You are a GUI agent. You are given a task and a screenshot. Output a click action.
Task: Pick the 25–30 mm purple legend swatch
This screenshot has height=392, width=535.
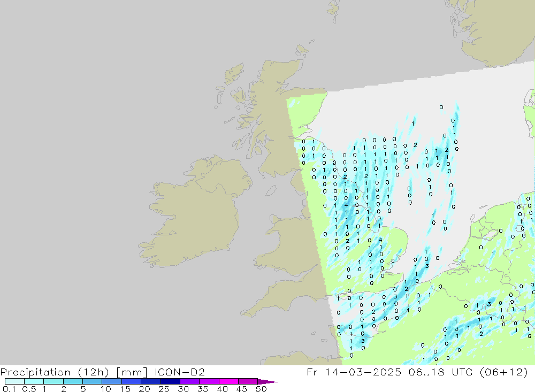(x=170, y=381)
